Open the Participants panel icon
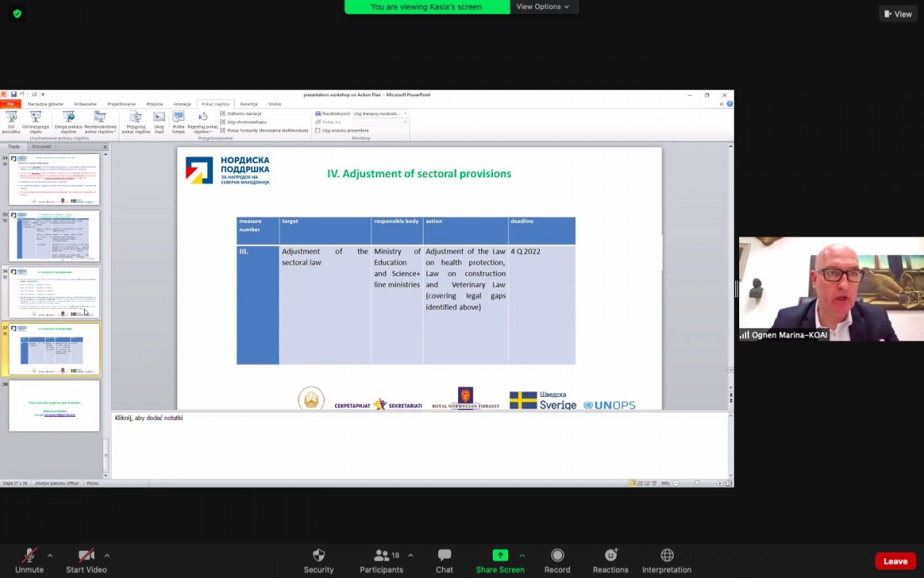This screenshot has width=924, height=578. coord(381,556)
